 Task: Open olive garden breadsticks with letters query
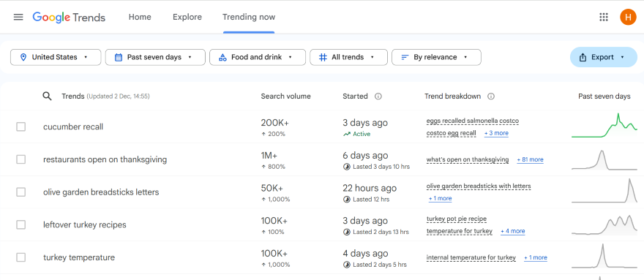click(479, 186)
